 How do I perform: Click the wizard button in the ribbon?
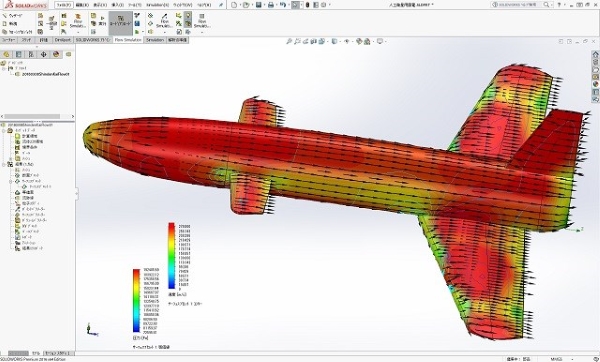(x=13, y=16)
